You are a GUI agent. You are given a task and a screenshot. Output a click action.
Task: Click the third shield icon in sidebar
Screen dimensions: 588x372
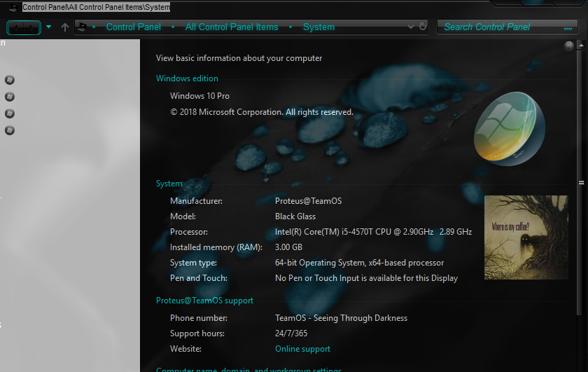10,113
